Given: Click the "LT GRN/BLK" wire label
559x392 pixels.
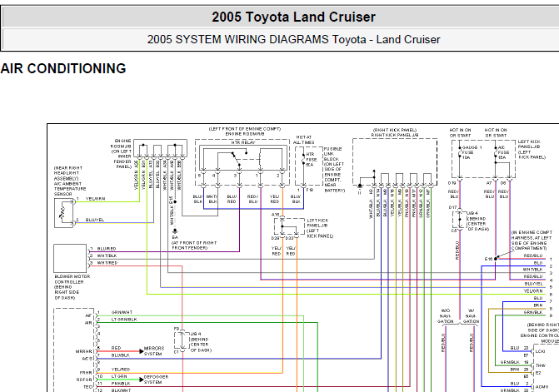Looking at the screenshot, I should pos(124,320).
